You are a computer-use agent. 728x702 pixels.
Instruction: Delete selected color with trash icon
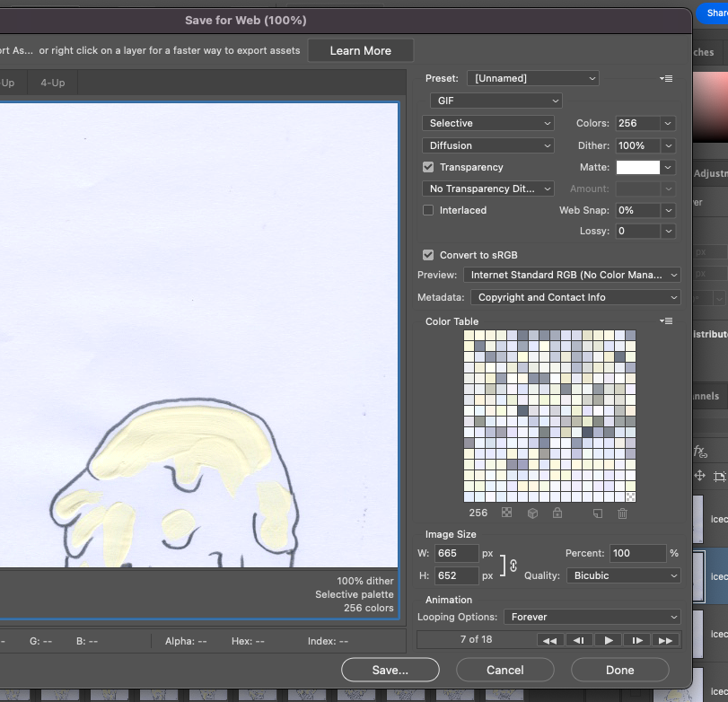[x=622, y=513]
